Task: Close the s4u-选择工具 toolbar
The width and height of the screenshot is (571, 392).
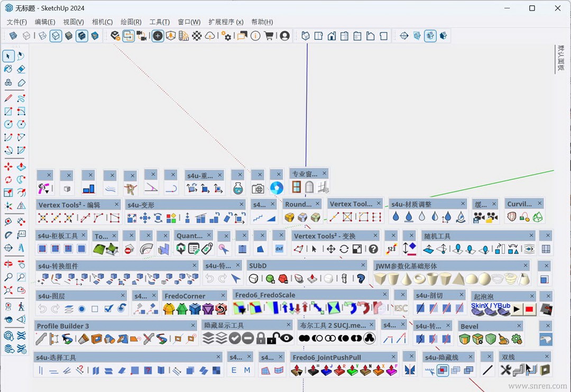Action: point(218,357)
